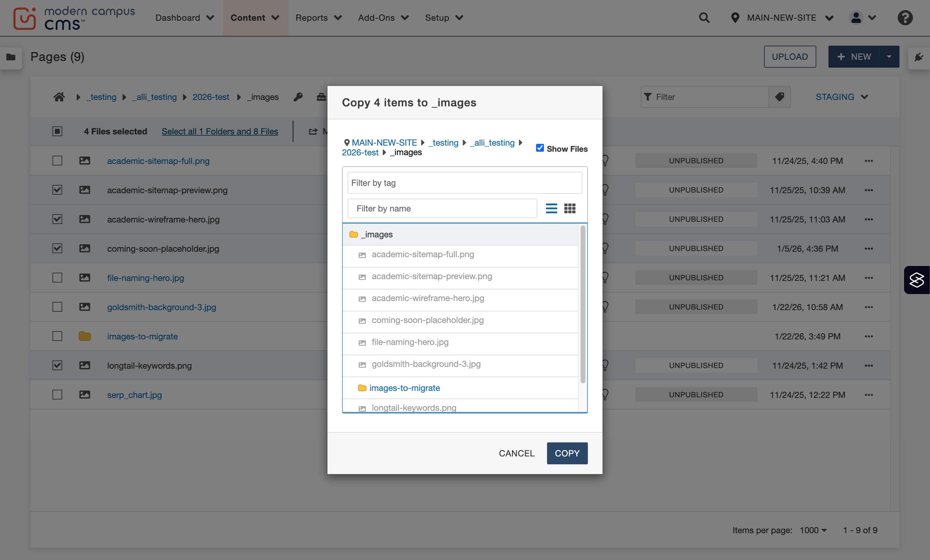Click the Modern Campus CMS logo
930x560 pixels.
click(x=74, y=18)
